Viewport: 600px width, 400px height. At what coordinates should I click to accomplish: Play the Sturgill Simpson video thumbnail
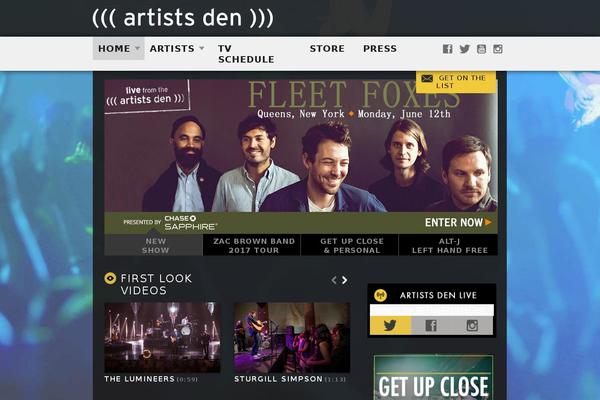click(x=292, y=337)
